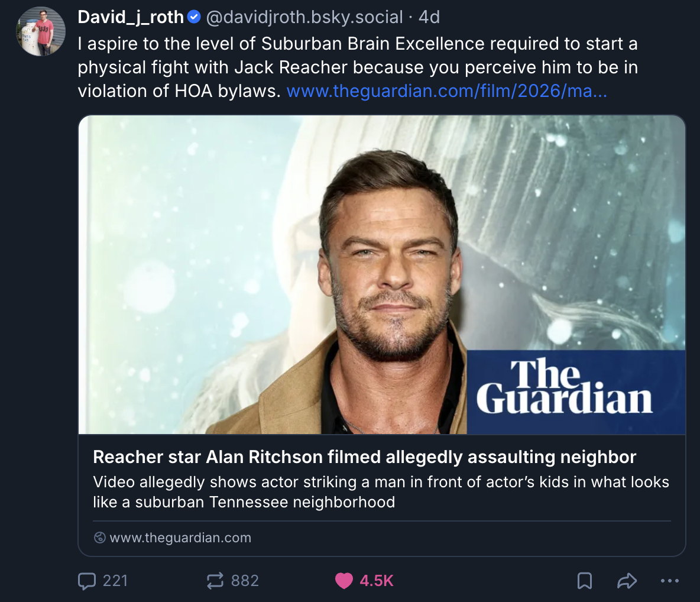Click the globe icon next to www.theguardian.com
This screenshot has width=700, height=602.
(99, 538)
